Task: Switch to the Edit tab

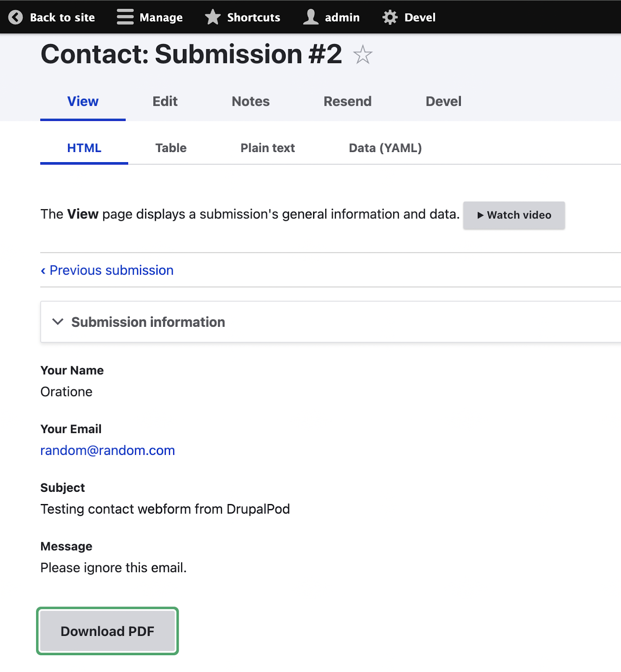Action: tap(165, 101)
